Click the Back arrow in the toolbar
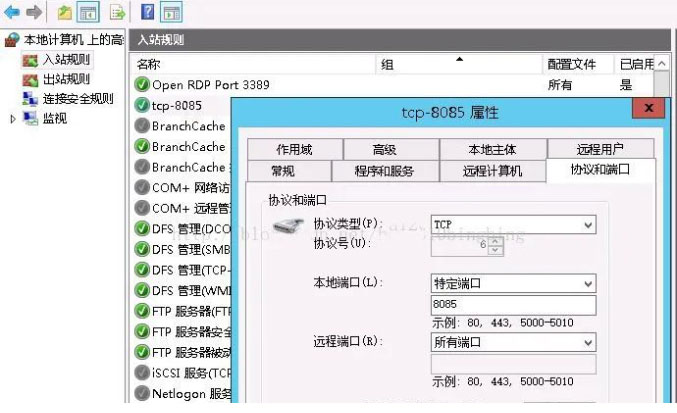 pos(13,12)
